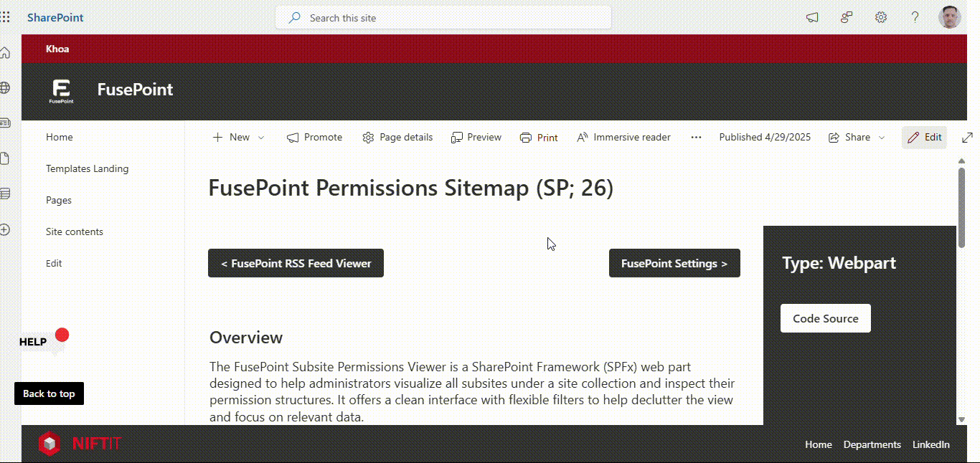Click the Code Source button
Viewport: 980px width, 463px height.
tap(825, 319)
